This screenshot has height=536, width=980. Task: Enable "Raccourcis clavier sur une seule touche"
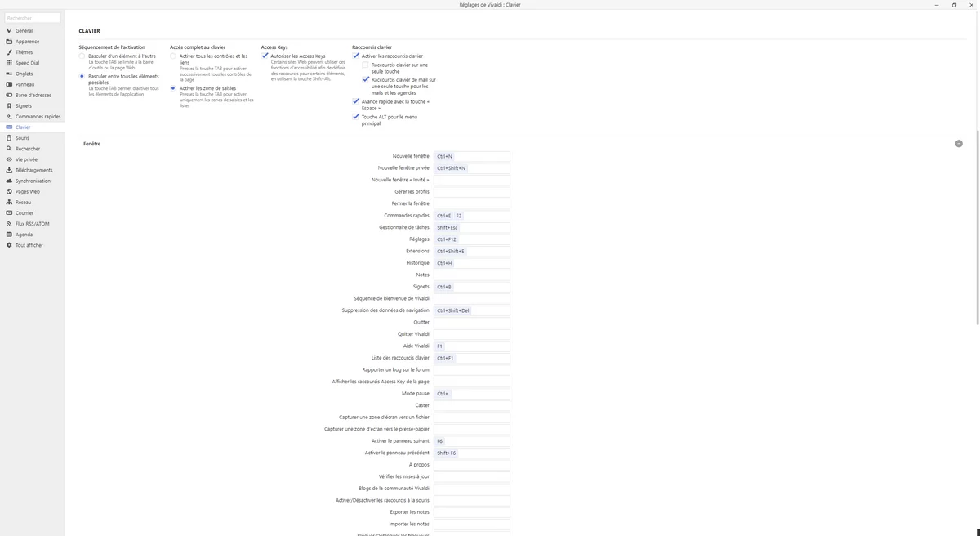tap(366, 65)
